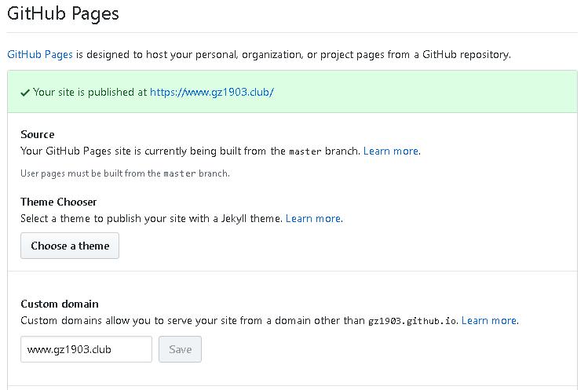Open Learn more link about the master branch source
Image resolution: width=588 pixels, height=390 pixels.
[391, 151]
